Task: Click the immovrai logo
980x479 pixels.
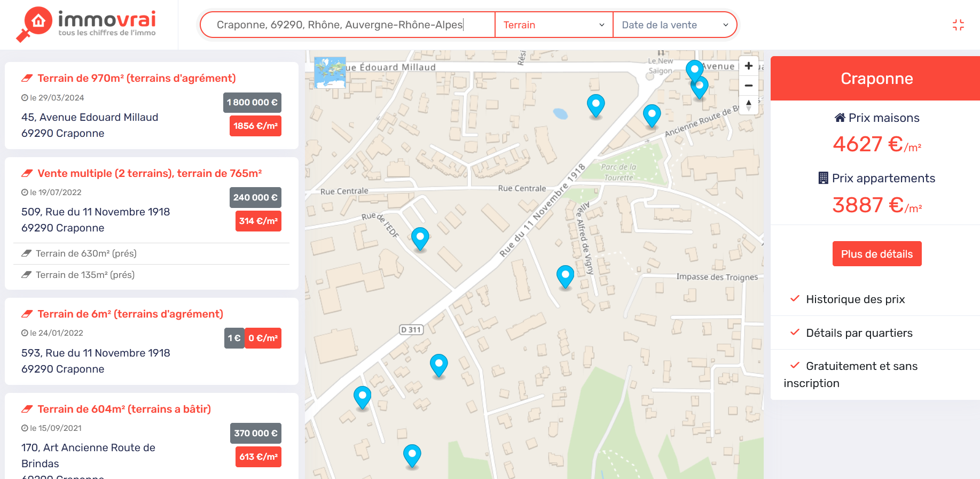Action: click(x=88, y=24)
